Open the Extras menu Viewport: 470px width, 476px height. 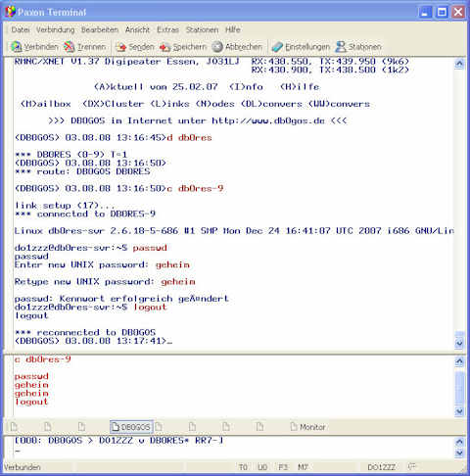click(167, 29)
